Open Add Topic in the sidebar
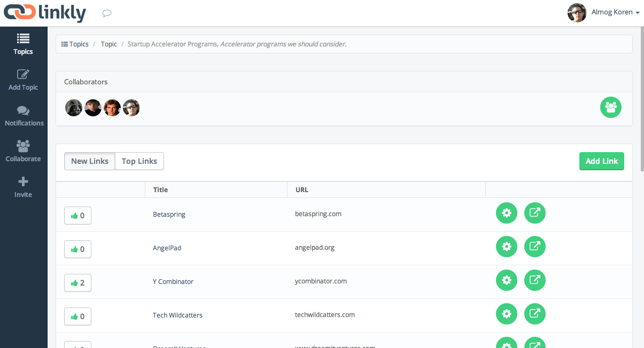Screen dimensions: 644x348 click(23, 80)
